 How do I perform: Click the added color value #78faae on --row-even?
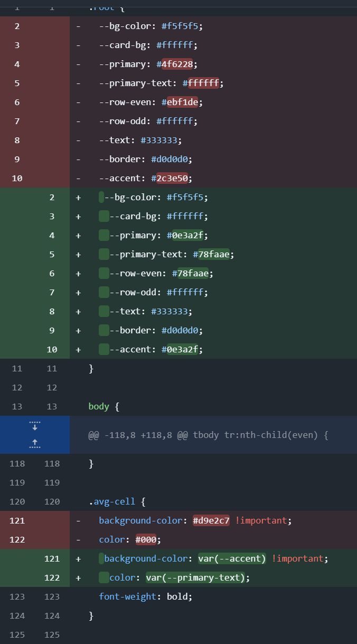click(x=193, y=273)
